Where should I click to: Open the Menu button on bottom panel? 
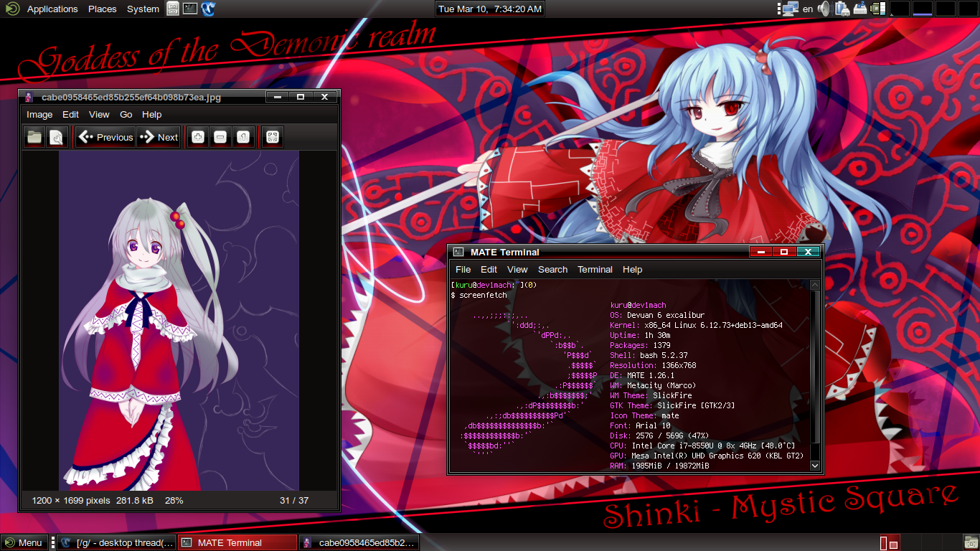(24, 542)
